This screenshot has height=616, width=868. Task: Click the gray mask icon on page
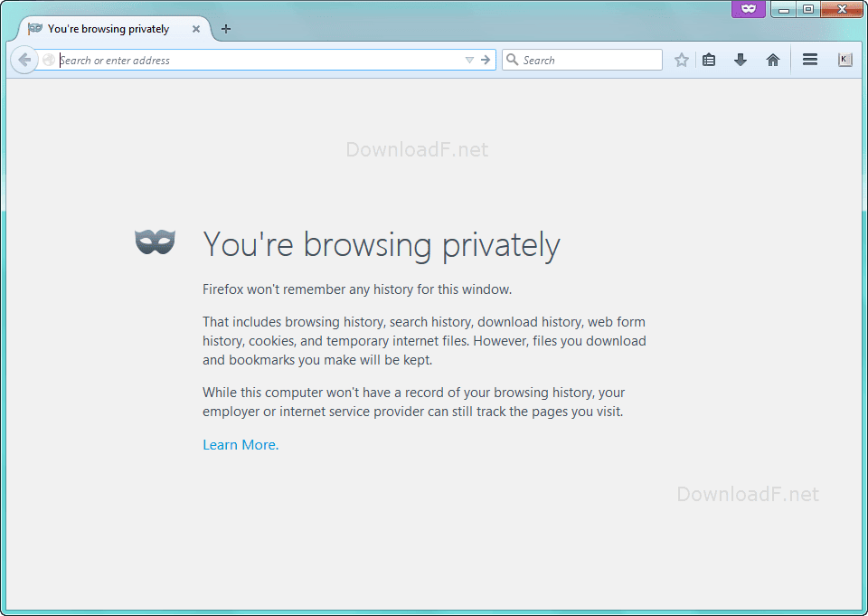click(x=155, y=242)
